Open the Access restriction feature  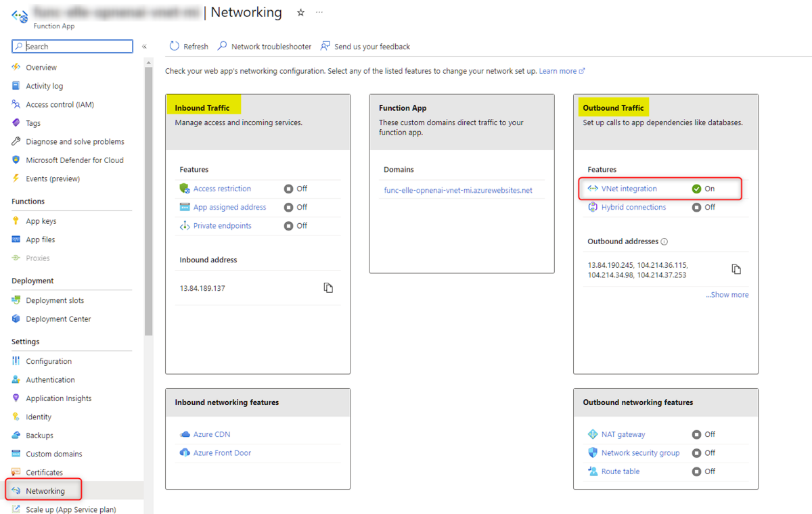222,189
